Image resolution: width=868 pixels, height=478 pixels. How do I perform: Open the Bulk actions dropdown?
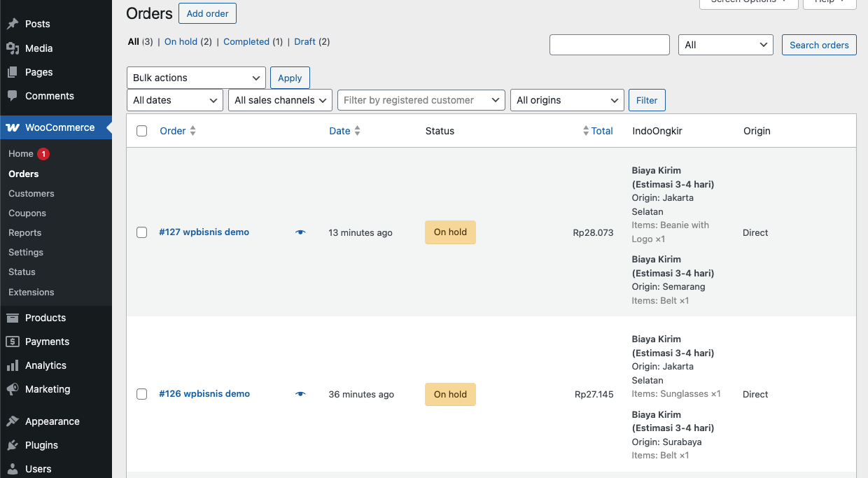[x=196, y=78]
